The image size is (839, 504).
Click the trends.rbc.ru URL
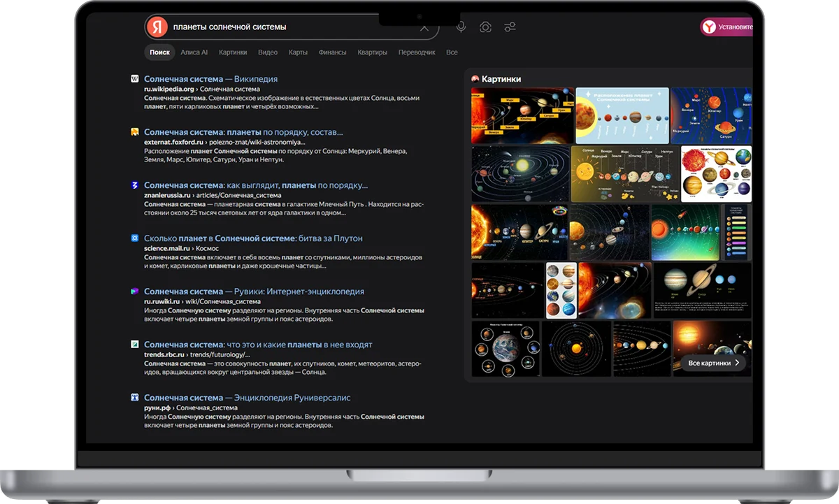166,354
